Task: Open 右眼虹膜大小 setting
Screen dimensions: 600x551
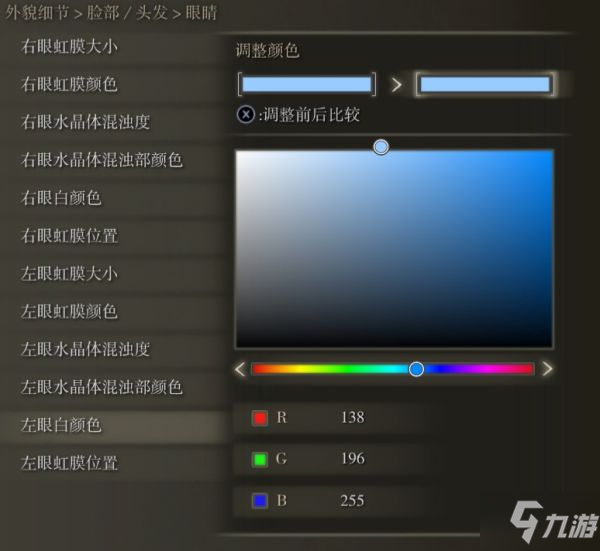Action: coord(69,47)
